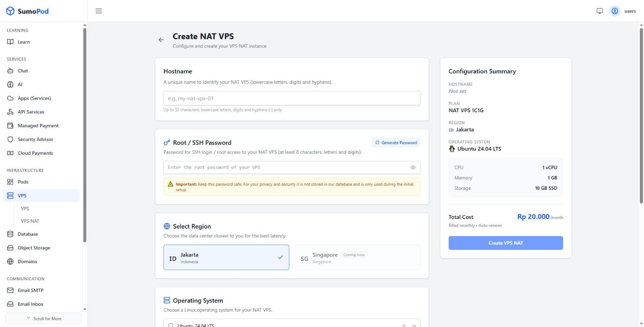This screenshot has height=327, width=644.
Task: Go back using the left arrow icon
Action: click(x=161, y=40)
